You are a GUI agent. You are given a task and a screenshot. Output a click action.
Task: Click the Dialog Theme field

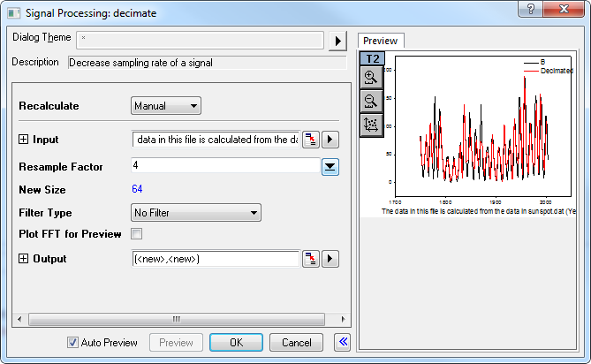[x=201, y=41]
